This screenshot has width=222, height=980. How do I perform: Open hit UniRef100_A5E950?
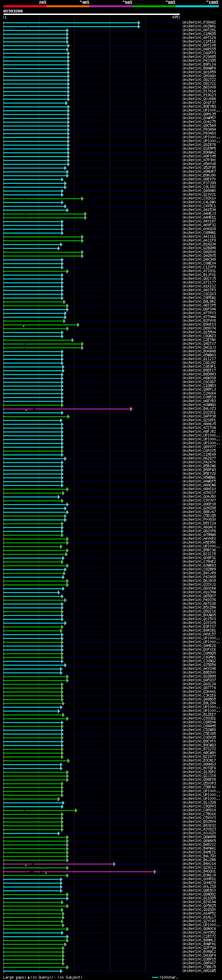point(199,543)
